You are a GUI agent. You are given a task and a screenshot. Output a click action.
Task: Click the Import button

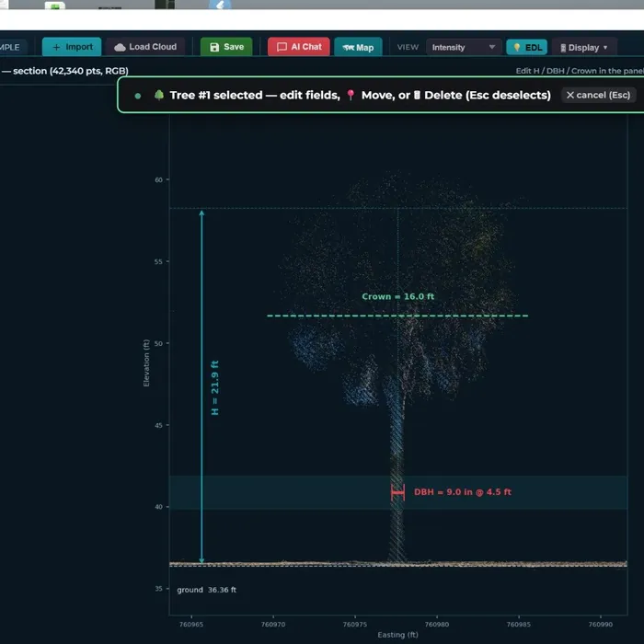pos(72,47)
